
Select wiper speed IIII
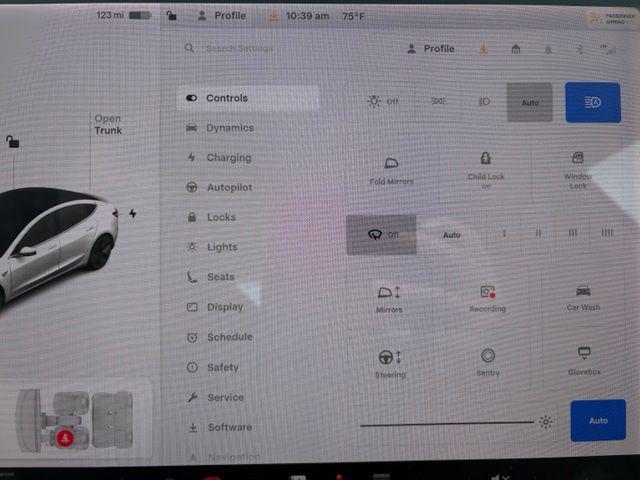click(607, 232)
